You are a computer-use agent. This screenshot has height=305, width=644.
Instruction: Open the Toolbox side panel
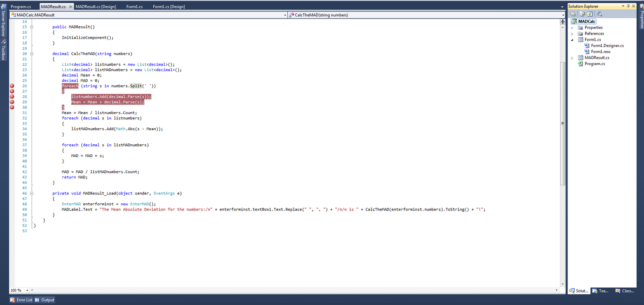point(3,50)
